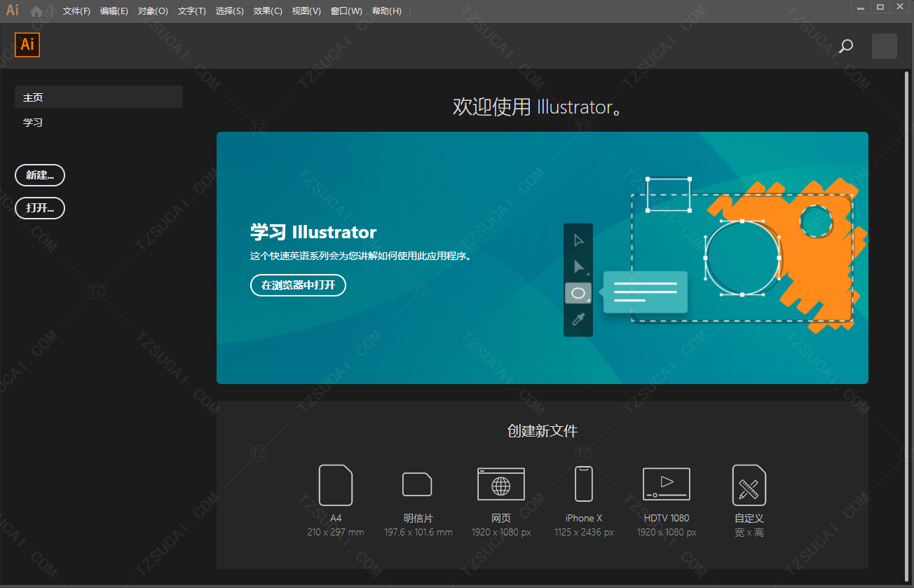
Task: Select the iPhone X preset icon
Action: 584,484
